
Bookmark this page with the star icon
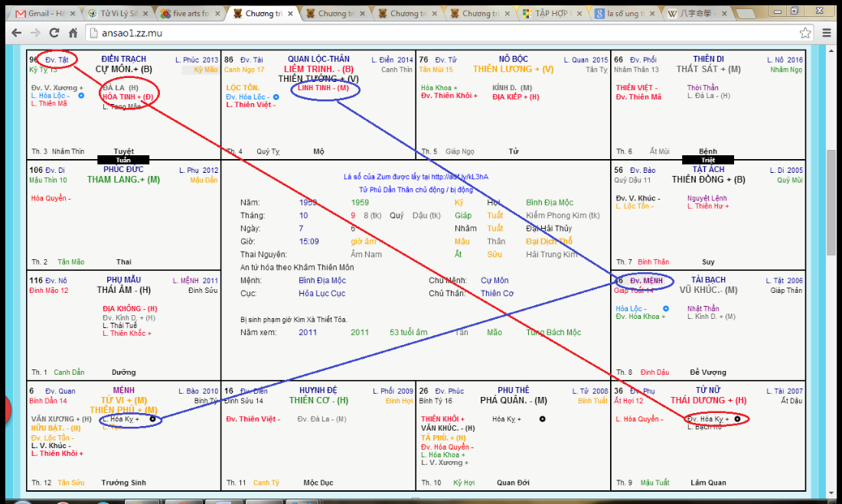pyautogui.click(x=805, y=33)
